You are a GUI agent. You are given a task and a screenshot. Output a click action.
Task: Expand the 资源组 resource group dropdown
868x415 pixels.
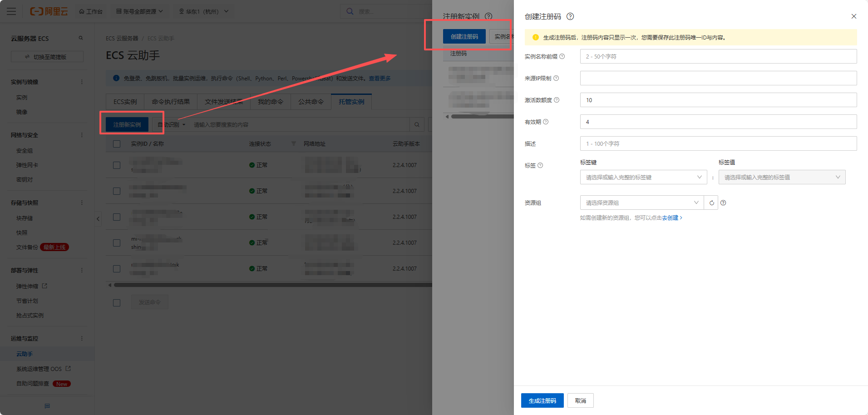click(x=641, y=203)
